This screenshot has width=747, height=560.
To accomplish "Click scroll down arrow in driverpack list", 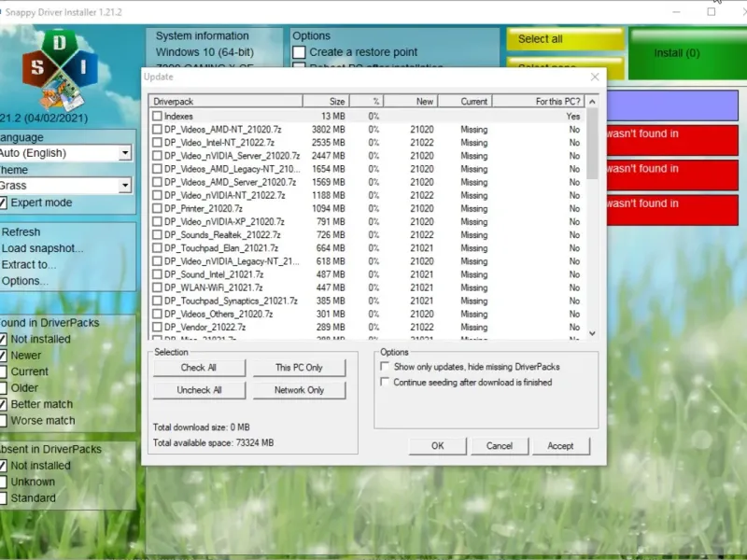I will (592, 333).
